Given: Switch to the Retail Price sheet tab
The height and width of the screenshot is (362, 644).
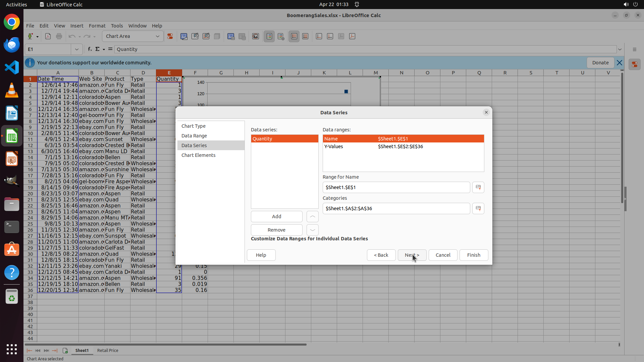Looking at the screenshot, I should [x=108, y=350].
